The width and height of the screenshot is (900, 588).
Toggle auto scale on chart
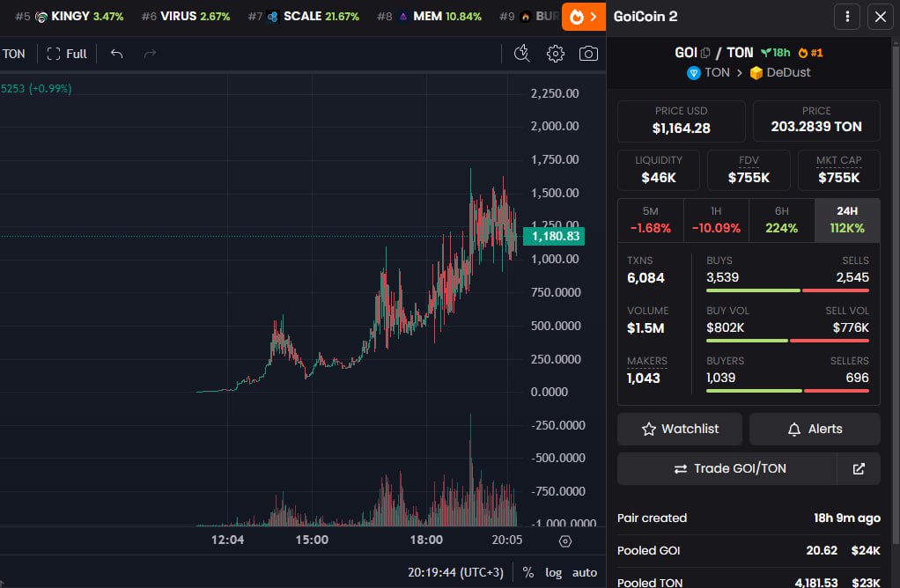click(585, 572)
